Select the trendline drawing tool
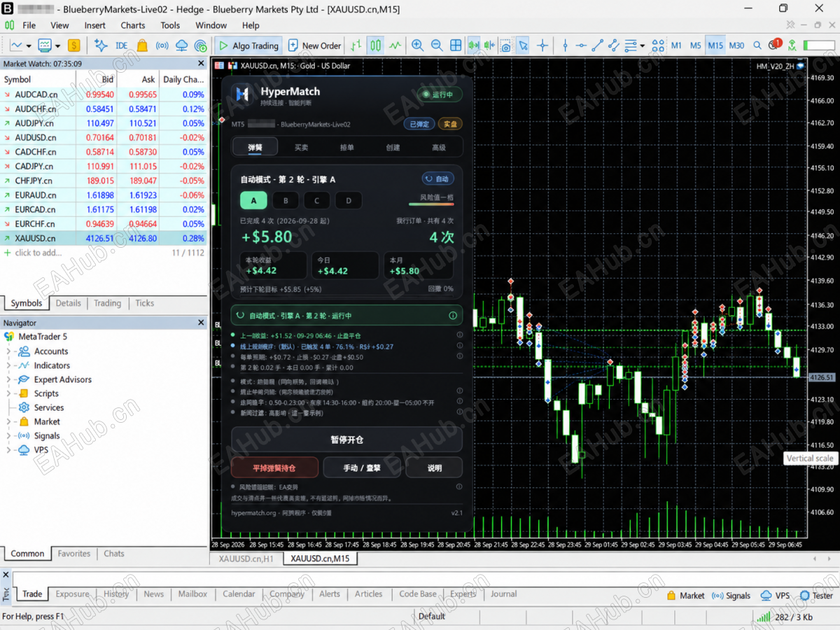 click(598, 45)
